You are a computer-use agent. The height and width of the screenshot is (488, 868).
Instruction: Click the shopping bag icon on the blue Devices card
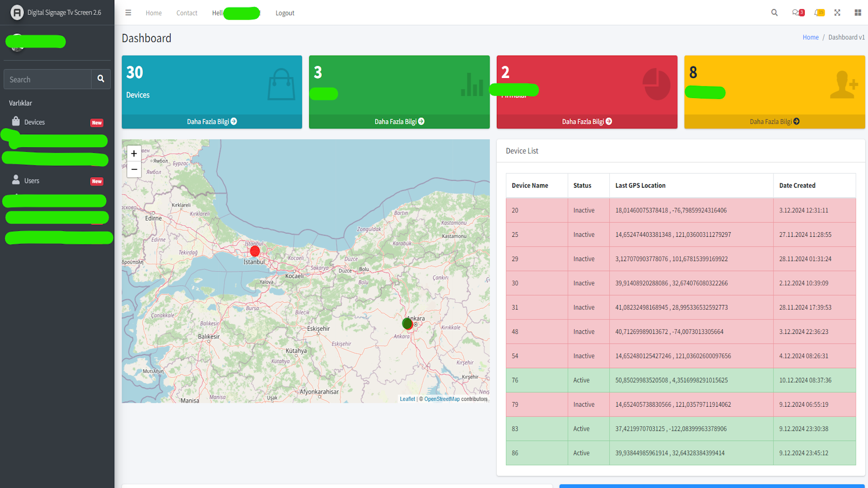(x=281, y=84)
